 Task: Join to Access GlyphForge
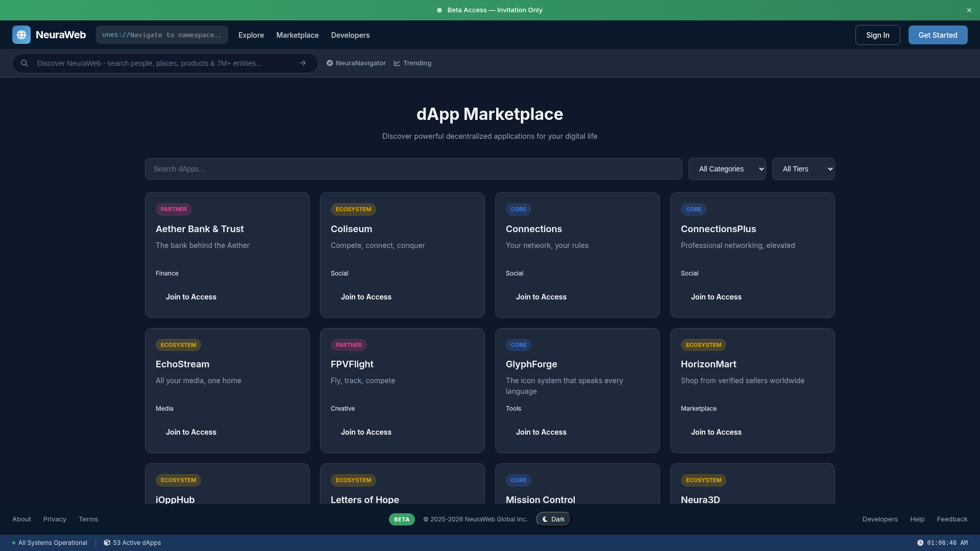pos(541,432)
